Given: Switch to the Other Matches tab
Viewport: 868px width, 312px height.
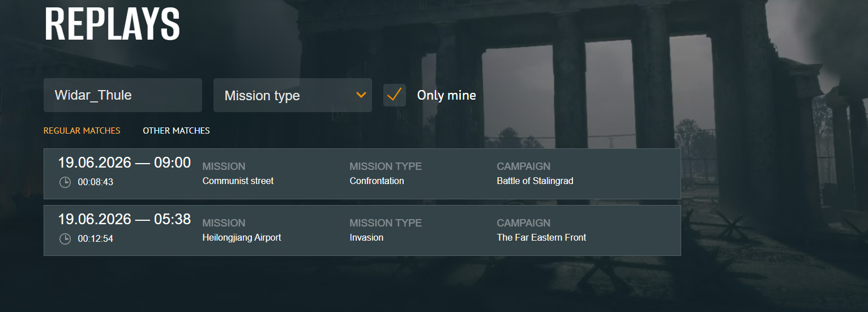Looking at the screenshot, I should (x=176, y=131).
